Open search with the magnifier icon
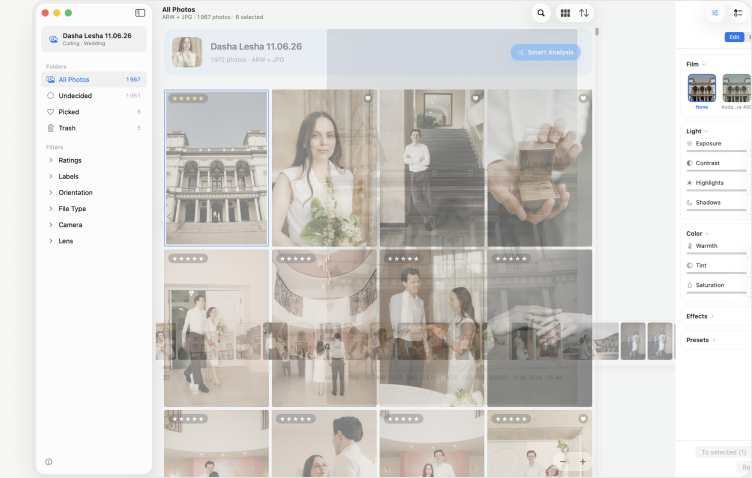 541,13
